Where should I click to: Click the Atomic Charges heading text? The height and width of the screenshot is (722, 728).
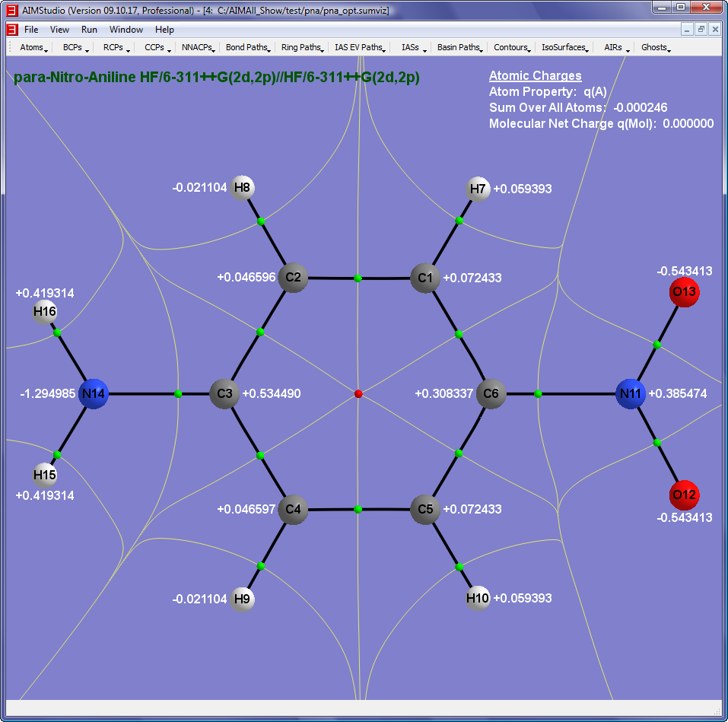(535, 75)
